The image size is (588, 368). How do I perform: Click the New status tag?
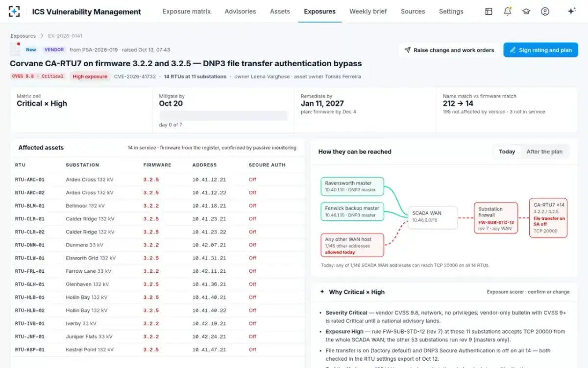tap(31, 50)
